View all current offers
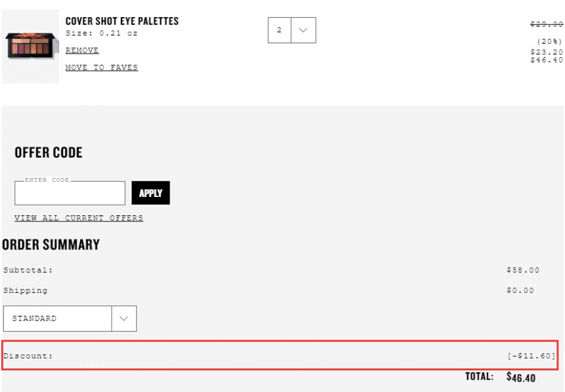Viewport: 565px width, 392px height. click(79, 218)
